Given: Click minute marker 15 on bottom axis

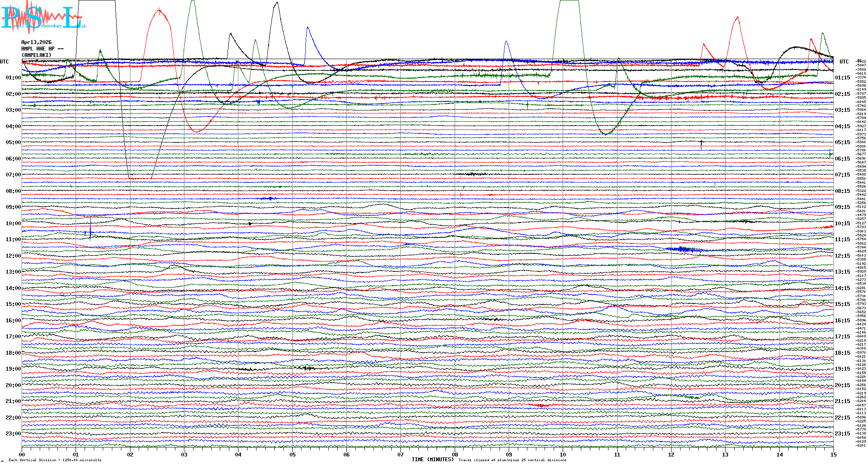Looking at the screenshot, I should [x=833, y=454].
